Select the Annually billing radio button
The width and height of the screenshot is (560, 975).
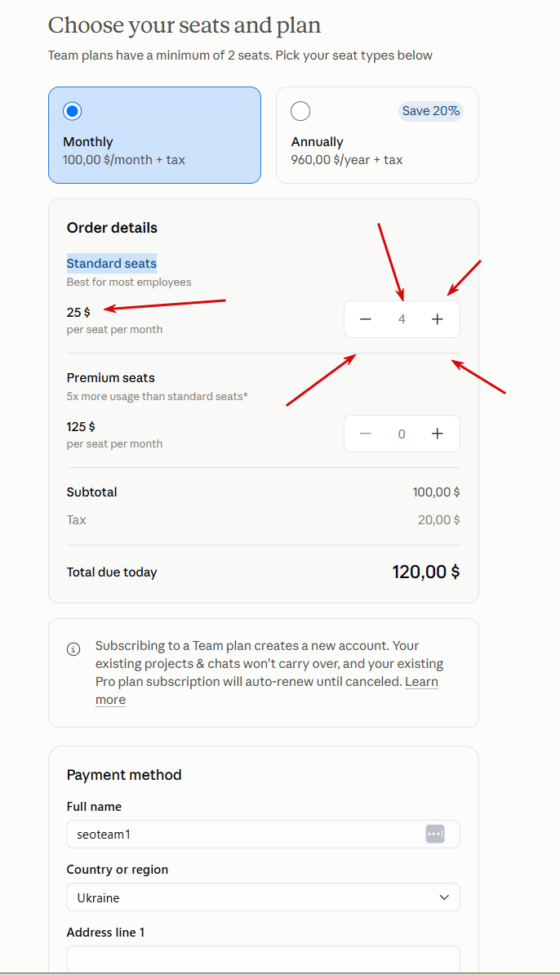point(300,111)
